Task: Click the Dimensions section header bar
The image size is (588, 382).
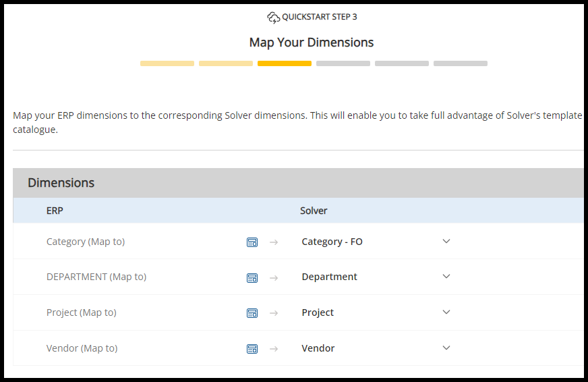Action: (x=297, y=183)
